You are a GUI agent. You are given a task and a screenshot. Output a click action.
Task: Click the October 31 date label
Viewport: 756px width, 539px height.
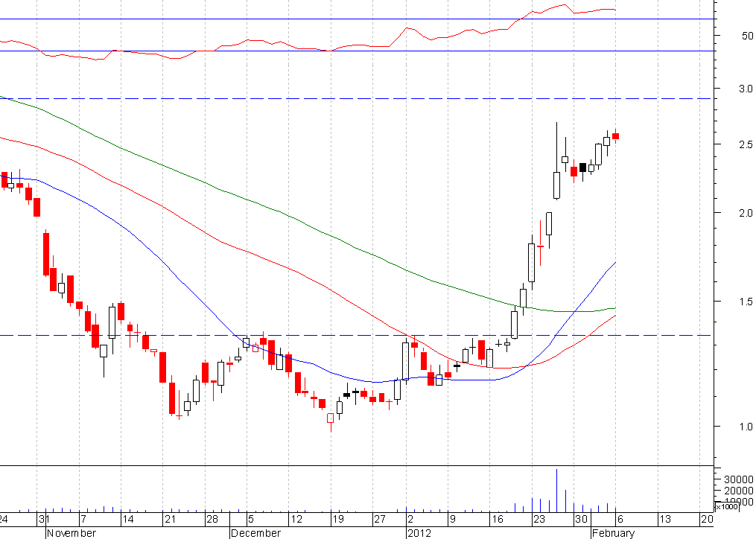44,519
